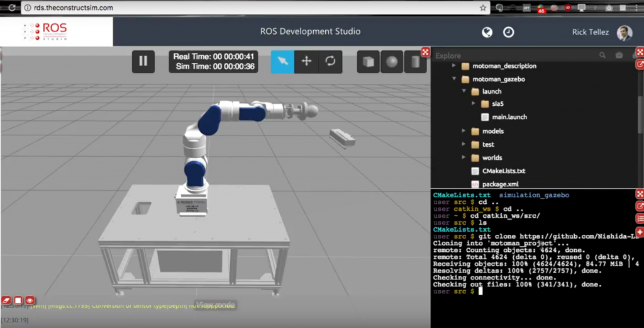
Task: Expand the motoman_description folder
Action: coord(454,66)
